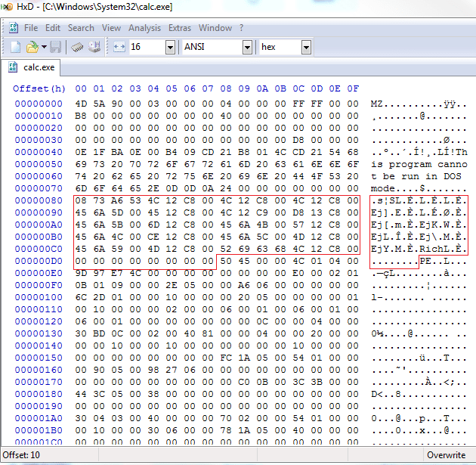Click the Open disk icon
Screen dimensions: 476x465
point(94,47)
